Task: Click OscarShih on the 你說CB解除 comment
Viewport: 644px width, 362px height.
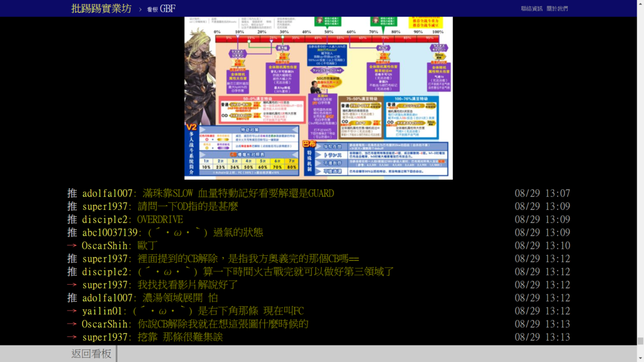Action: point(105,324)
